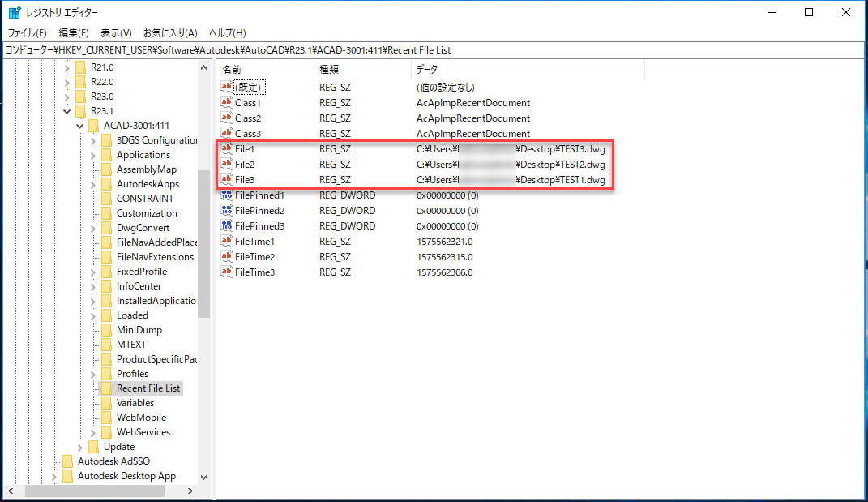Screen dimensions: 868x502
Task: Click the string icon of Class1
Action: pyautogui.click(x=226, y=102)
